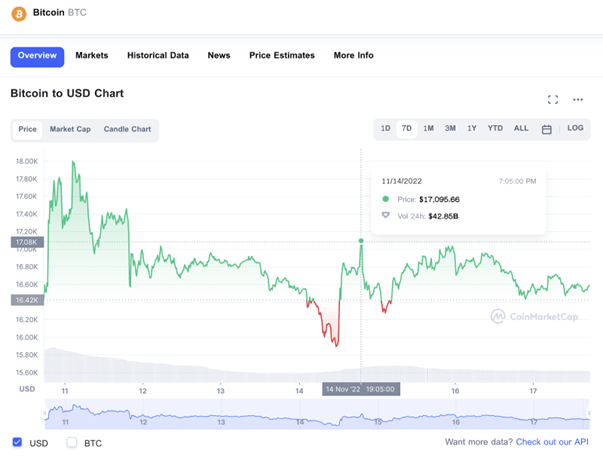Viewport: 603px width, 461px height.
Task: Select the Overview tab
Action: (37, 56)
